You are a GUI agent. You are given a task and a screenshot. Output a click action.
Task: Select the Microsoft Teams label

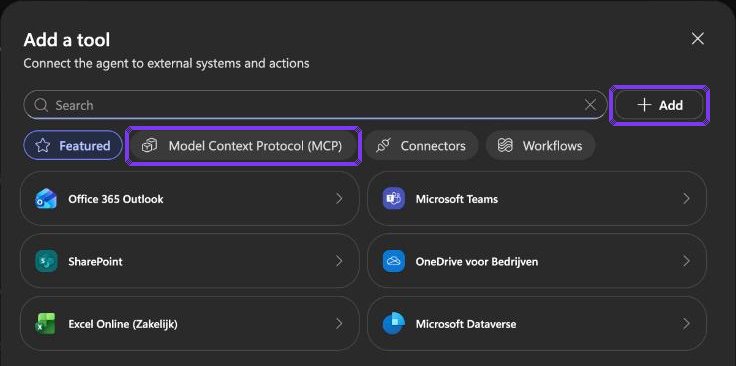click(457, 199)
